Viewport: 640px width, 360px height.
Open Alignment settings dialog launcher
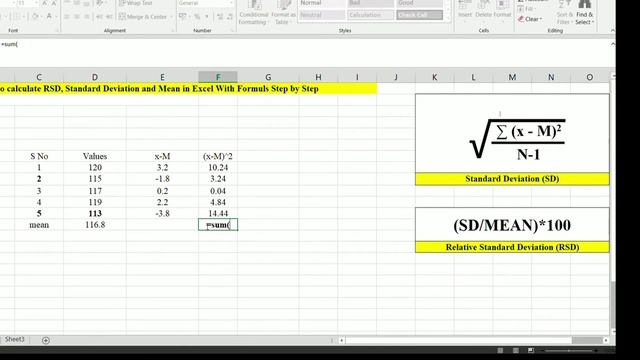point(172,31)
